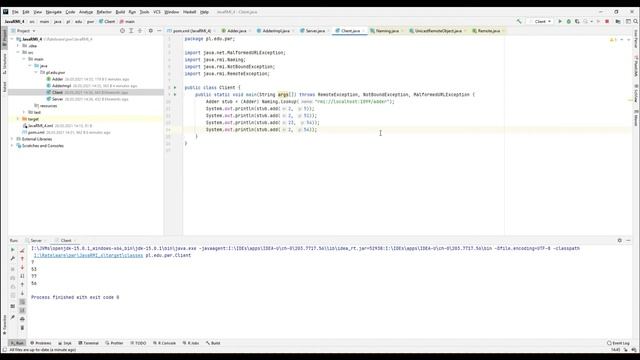The image size is (640, 360).
Task: Click the up stack trace red arrow in Run console
Action: (22, 259)
